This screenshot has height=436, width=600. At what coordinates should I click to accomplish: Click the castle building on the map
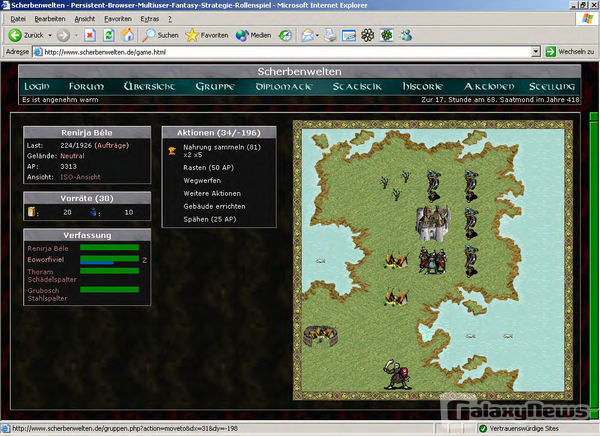pyautogui.click(x=432, y=221)
